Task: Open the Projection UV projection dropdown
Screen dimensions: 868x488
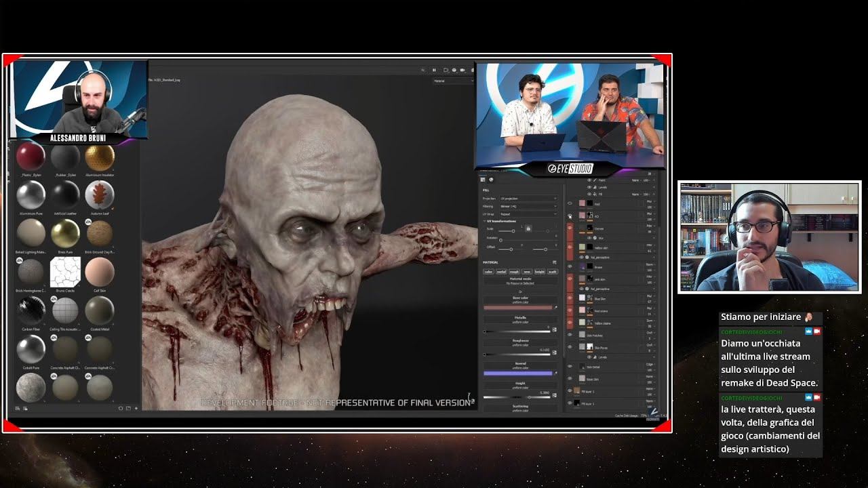Action: coord(528,198)
